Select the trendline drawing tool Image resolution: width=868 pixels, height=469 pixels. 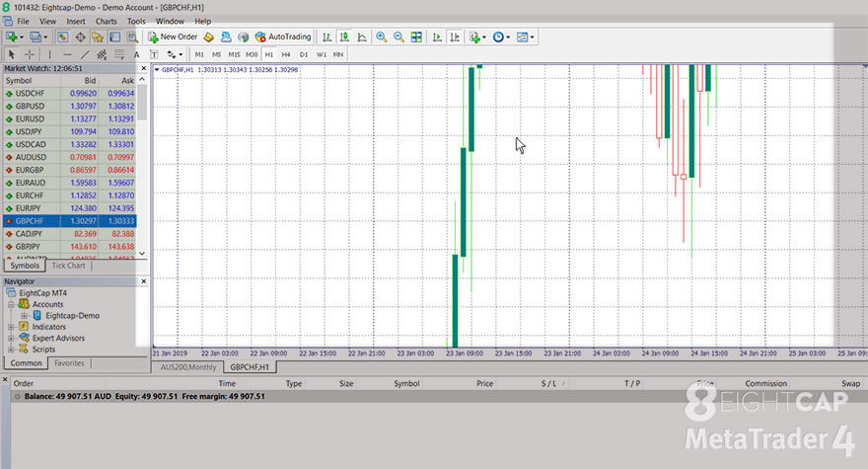point(85,54)
